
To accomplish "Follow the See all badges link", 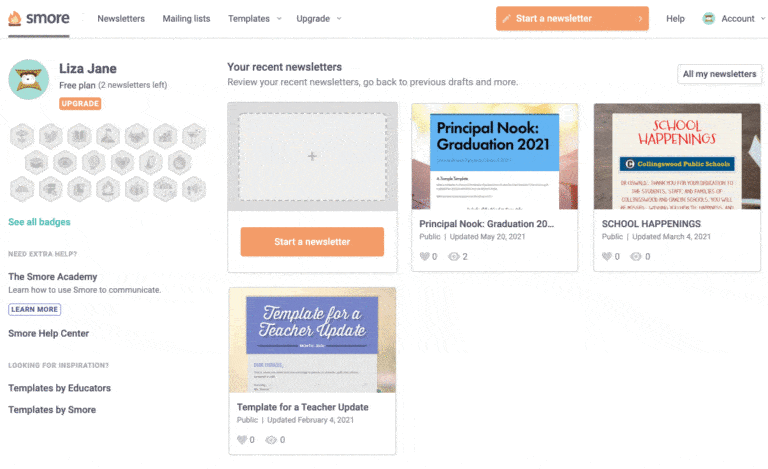I will click(x=39, y=222).
